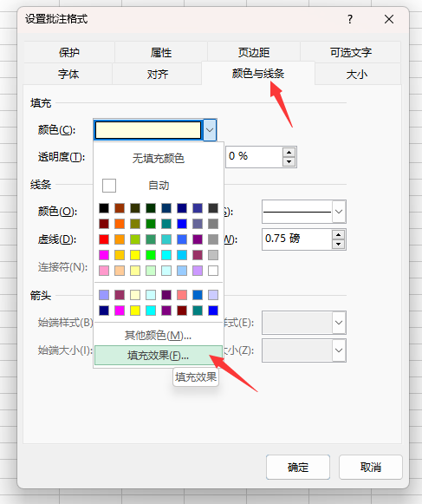Click the 取消 button
This screenshot has height=504, width=422.
pyautogui.click(x=371, y=467)
